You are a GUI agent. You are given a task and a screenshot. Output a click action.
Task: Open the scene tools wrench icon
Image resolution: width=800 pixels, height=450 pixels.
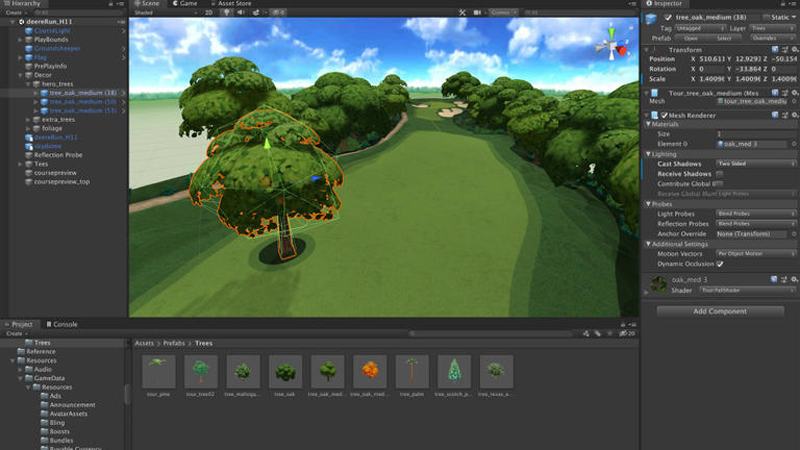461,13
